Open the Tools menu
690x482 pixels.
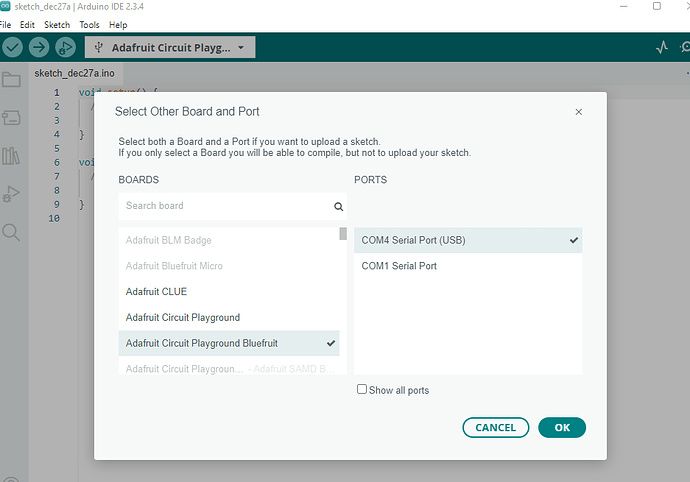[89, 24]
